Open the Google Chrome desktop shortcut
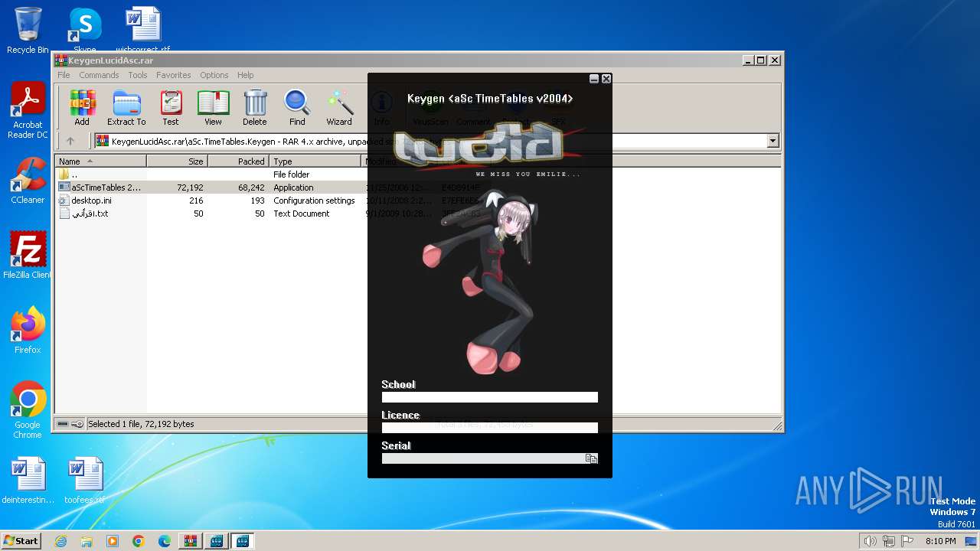 (x=28, y=410)
